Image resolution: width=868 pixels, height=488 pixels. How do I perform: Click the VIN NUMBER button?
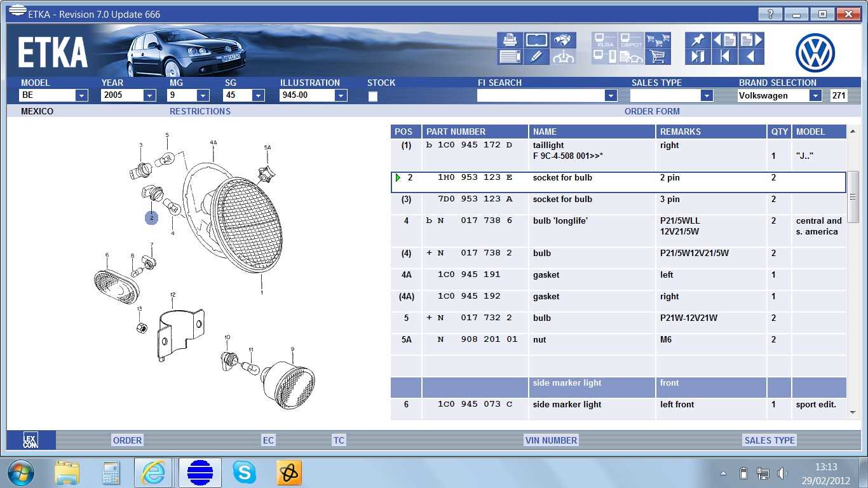click(x=551, y=440)
